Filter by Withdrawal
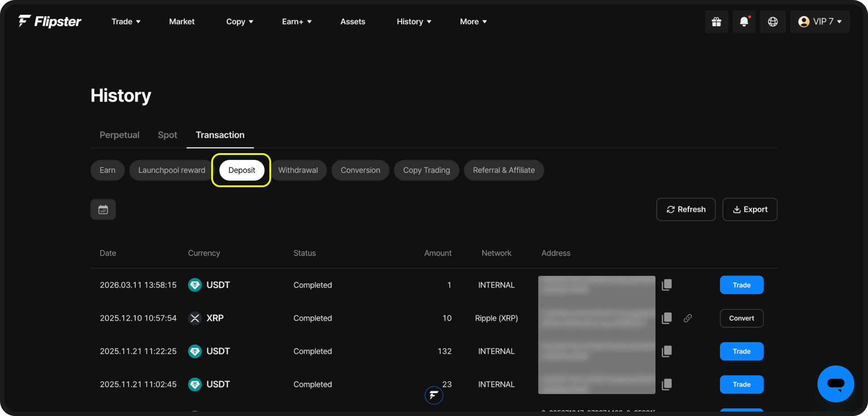The image size is (868, 416). [x=298, y=170]
